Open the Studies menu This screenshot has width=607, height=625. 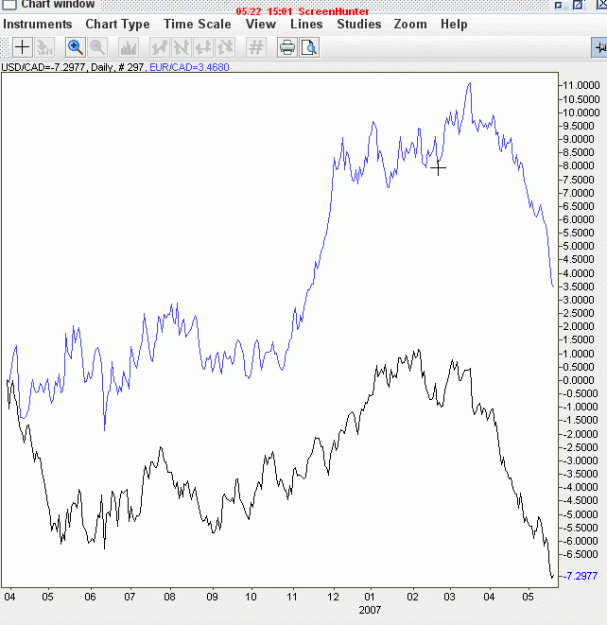coord(359,24)
